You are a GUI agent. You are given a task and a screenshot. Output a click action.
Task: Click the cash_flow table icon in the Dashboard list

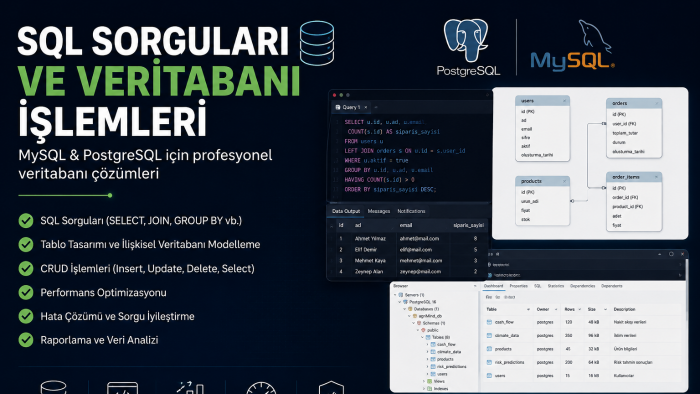click(489, 322)
